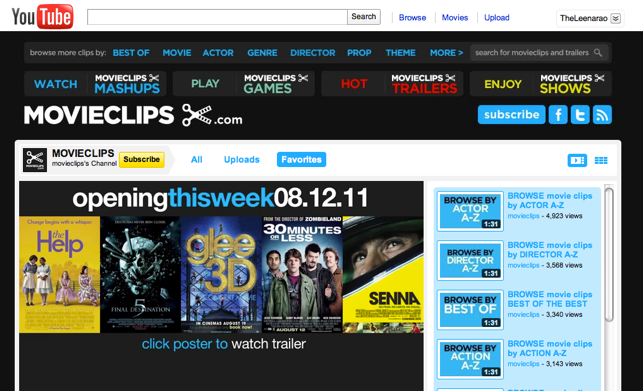Open Play Movieclips Games banner
643x391 pixels.
point(244,84)
